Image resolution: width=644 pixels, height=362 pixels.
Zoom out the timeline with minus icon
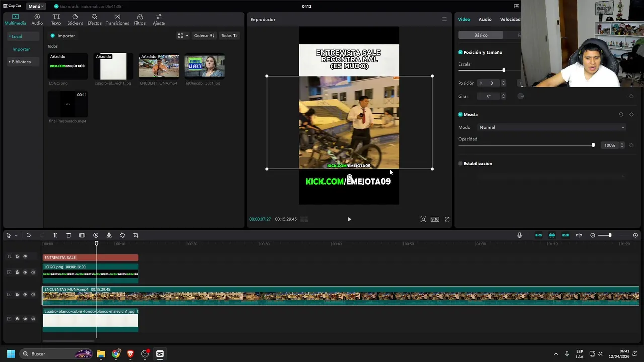pos(593,235)
